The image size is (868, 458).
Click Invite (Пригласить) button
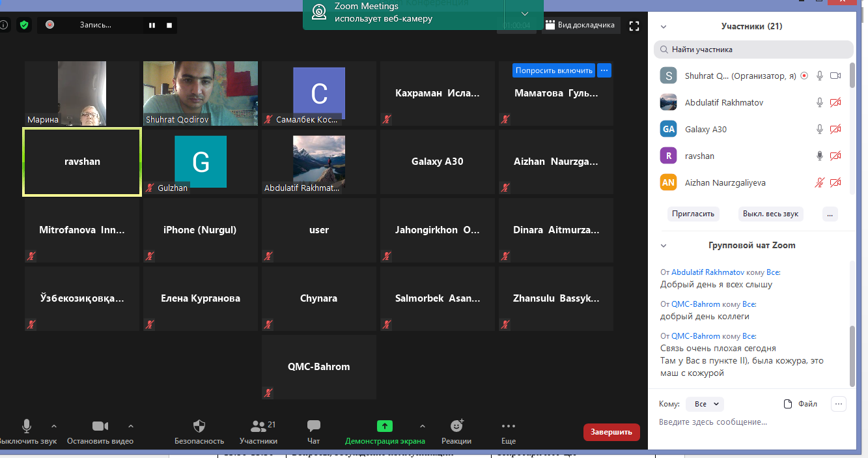[x=693, y=214]
